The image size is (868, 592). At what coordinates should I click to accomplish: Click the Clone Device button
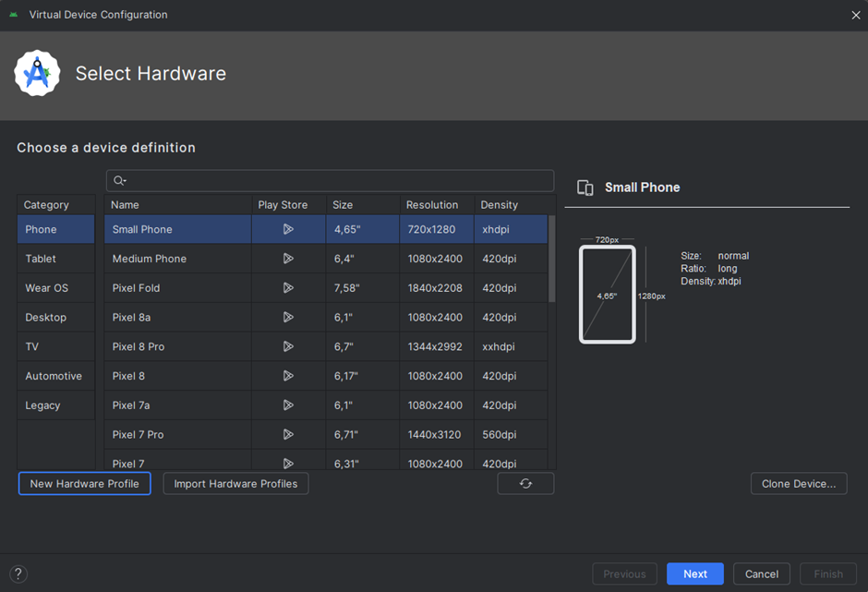[x=799, y=483]
